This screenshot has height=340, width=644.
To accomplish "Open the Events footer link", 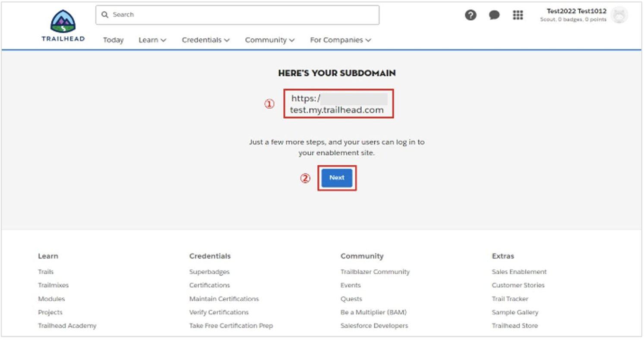I will (350, 285).
